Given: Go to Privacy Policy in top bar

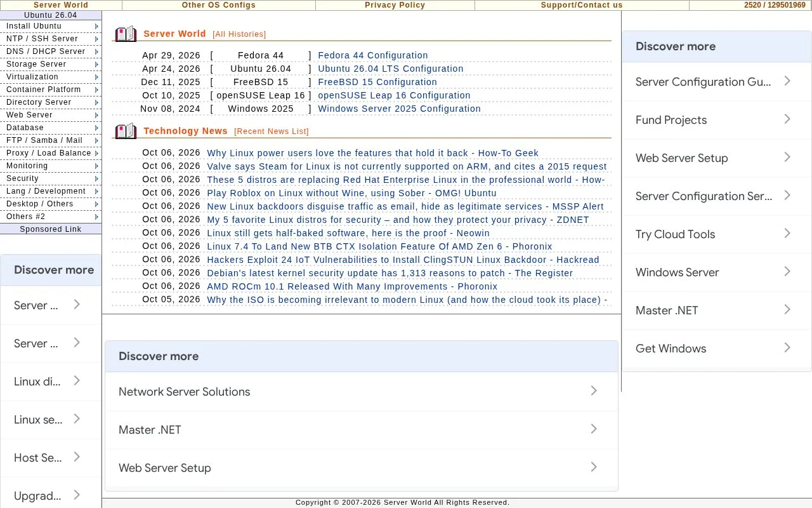Looking at the screenshot, I should pyautogui.click(x=395, y=5).
